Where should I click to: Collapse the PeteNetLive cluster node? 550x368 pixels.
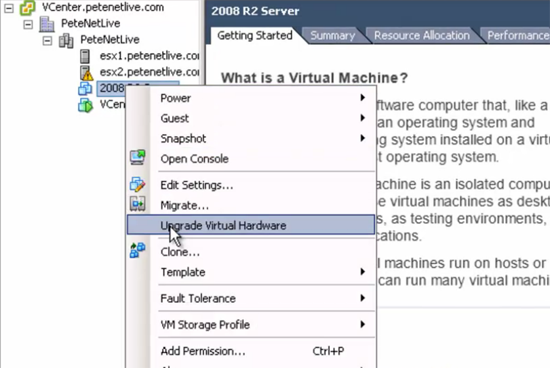[47, 41]
